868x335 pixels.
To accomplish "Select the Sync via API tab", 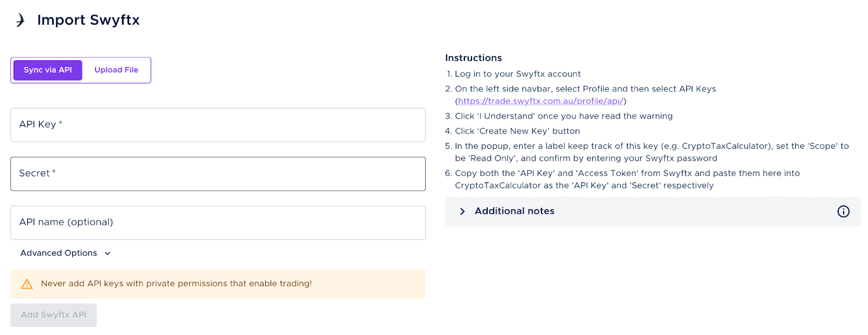I will tap(48, 70).
